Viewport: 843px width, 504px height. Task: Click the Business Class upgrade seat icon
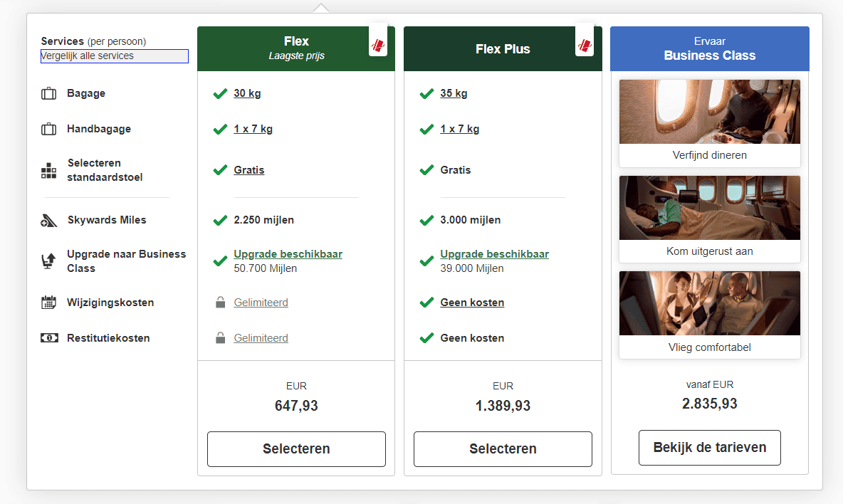(48, 261)
